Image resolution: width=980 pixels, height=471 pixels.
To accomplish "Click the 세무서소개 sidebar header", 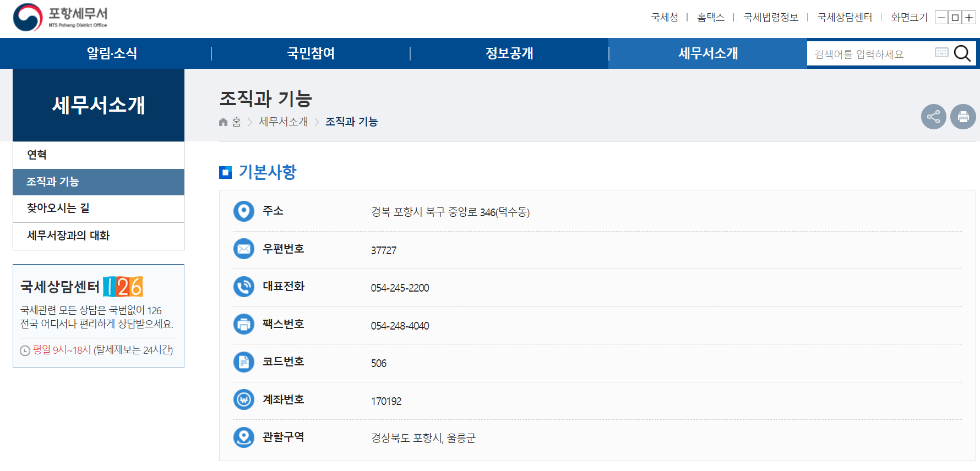I will [x=99, y=105].
